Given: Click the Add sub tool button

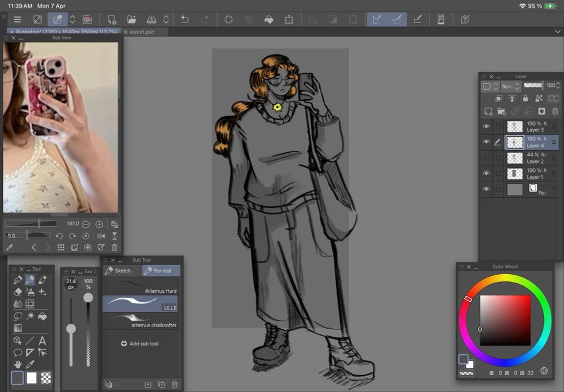Looking at the screenshot, I should click(x=139, y=343).
